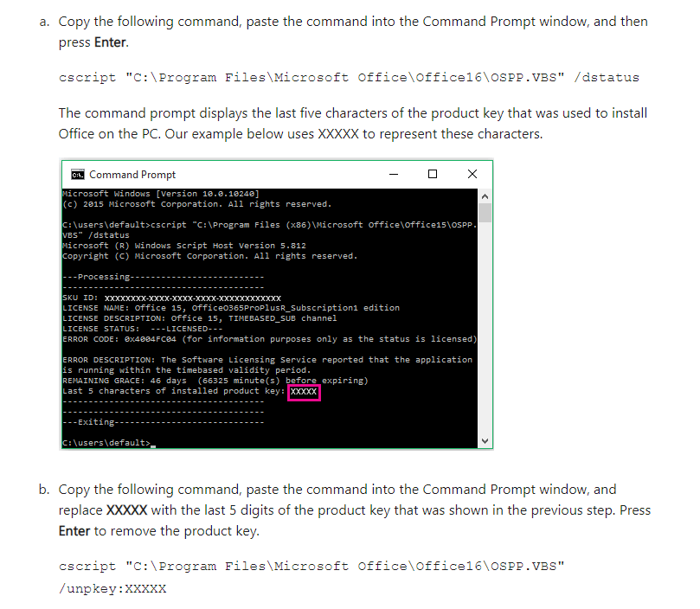This screenshot has height=609, width=700.
Task: Click the LICENSE STATUS line in console
Action: point(143,329)
